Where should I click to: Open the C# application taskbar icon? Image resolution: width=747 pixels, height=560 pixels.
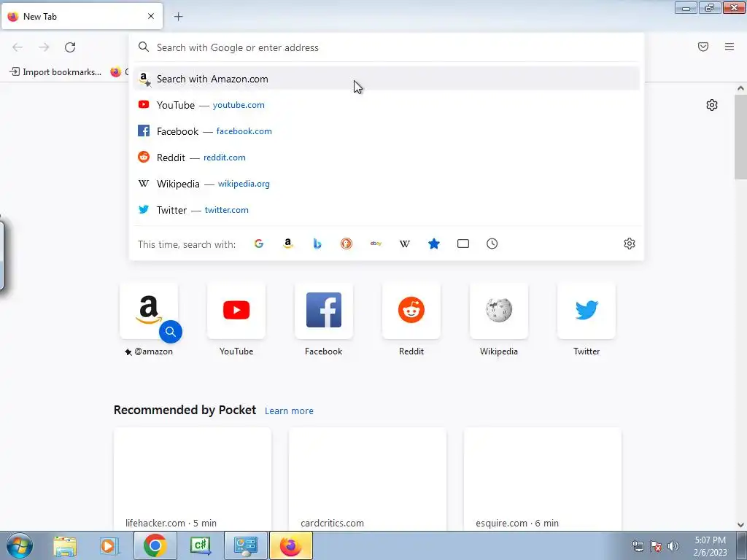click(200, 545)
